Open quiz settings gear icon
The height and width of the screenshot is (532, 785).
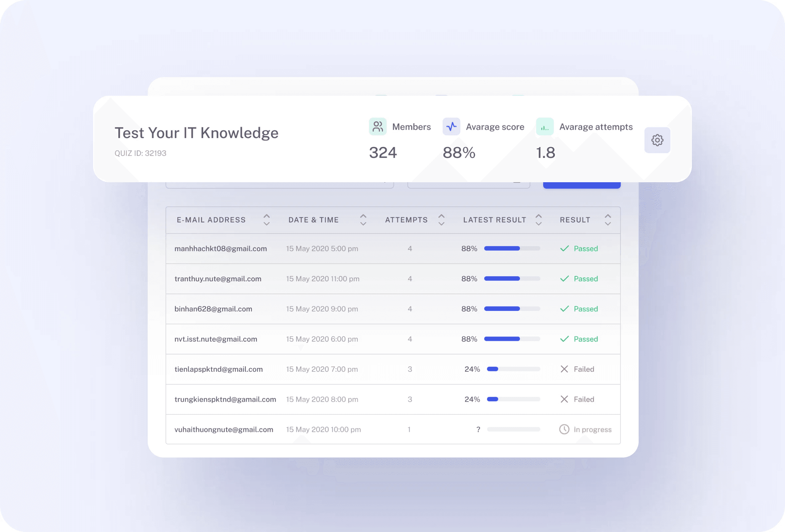(x=657, y=140)
